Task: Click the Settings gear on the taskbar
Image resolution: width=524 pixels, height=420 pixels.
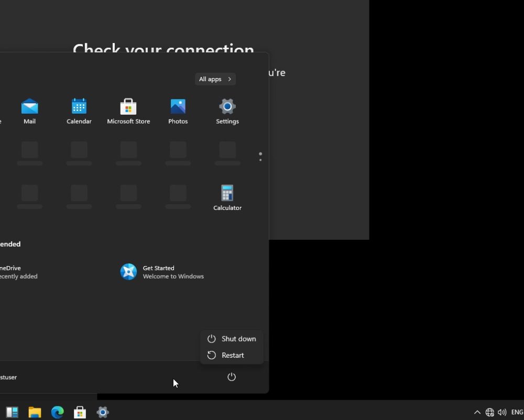Action: point(103,412)
